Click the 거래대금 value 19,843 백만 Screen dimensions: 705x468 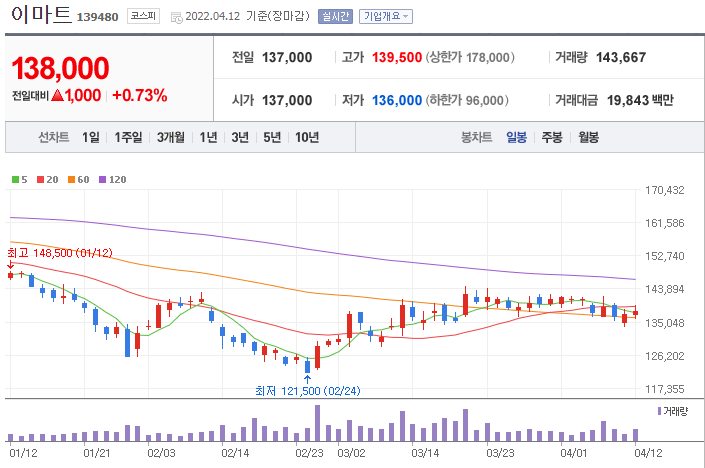pyautogui.click(x=640, y=100)
